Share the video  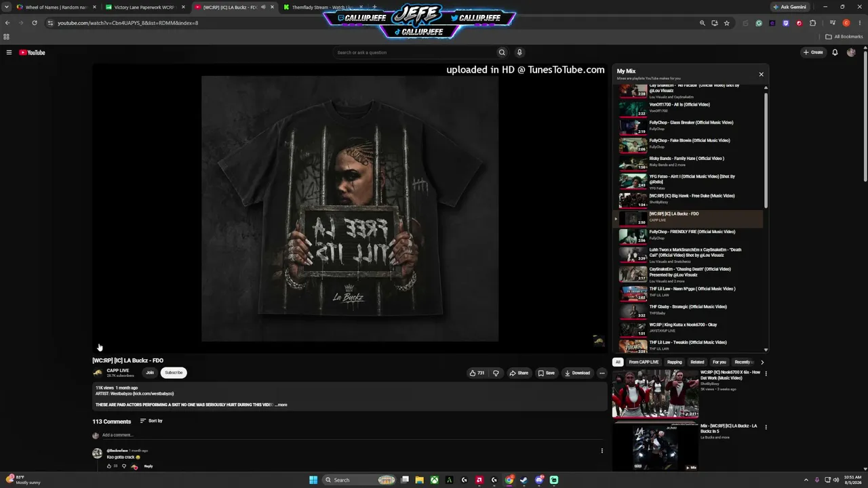(519, 373)
